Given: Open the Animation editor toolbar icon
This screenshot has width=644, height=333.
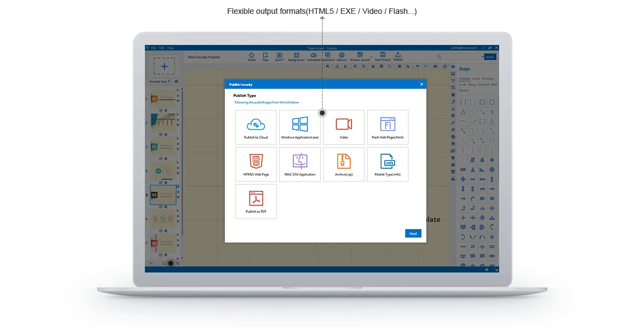Looking at the screenshot, I should point(314,57).
